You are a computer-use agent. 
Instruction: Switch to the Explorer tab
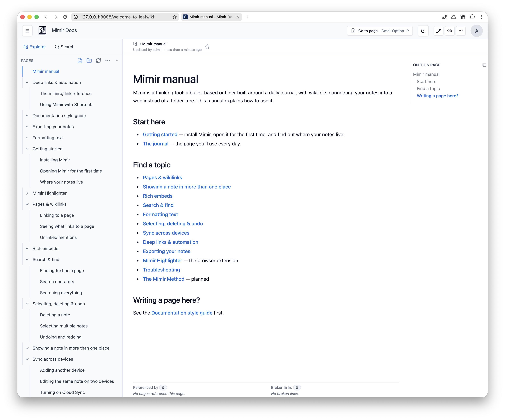pos(35,47)
